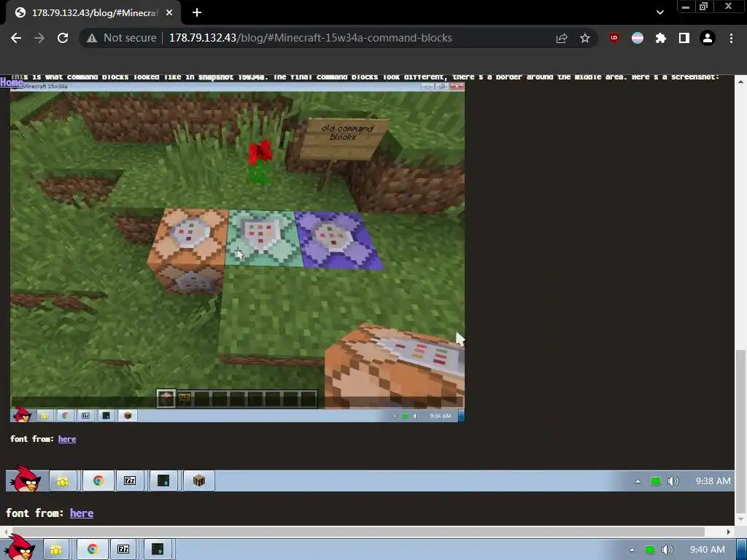Open the larger 'here' font link

click(x=82, y=513)
